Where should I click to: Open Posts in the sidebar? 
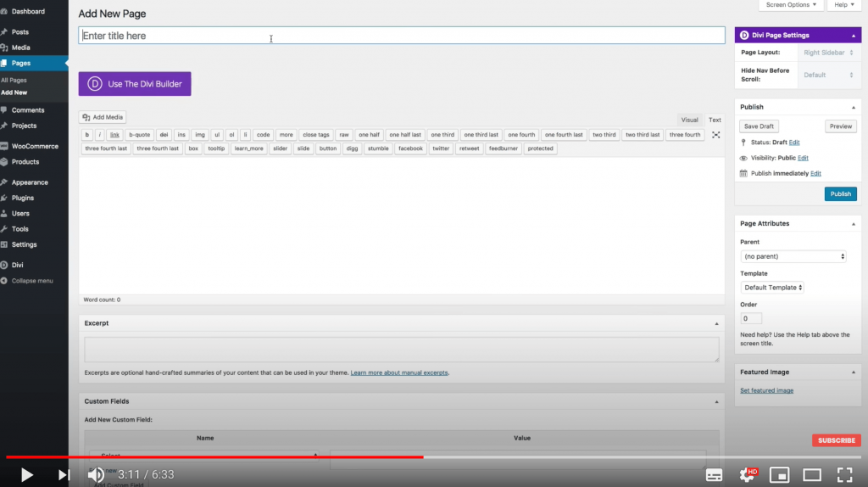[x=20, y=32]
